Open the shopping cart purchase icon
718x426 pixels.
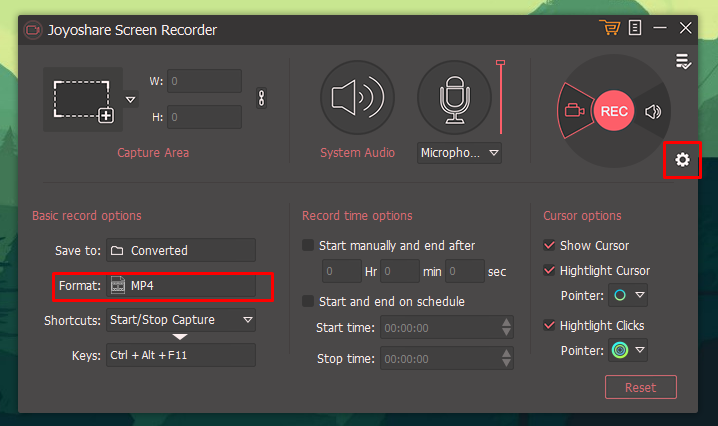[x=609, y=27]
